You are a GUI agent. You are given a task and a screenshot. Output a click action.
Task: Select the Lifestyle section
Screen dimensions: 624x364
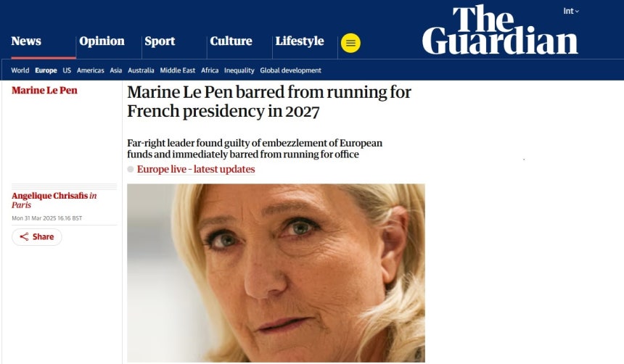pyautogui.click(x=300, y=41)
